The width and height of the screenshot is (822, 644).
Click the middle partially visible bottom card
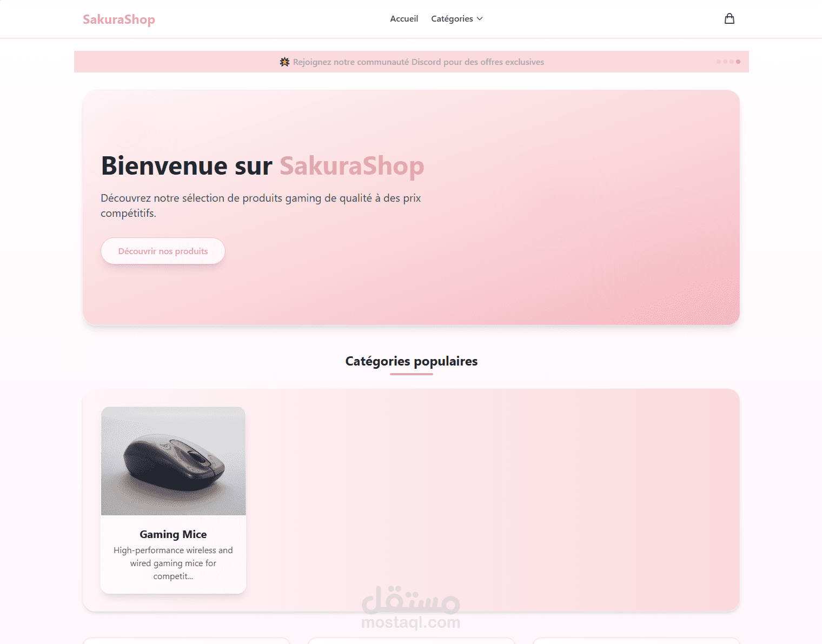point(412,641)
